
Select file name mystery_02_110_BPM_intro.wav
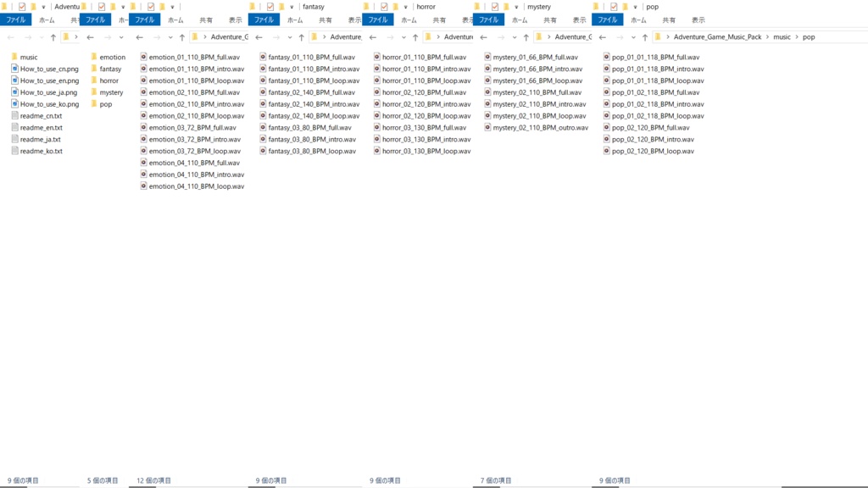(x=539, y=104)
